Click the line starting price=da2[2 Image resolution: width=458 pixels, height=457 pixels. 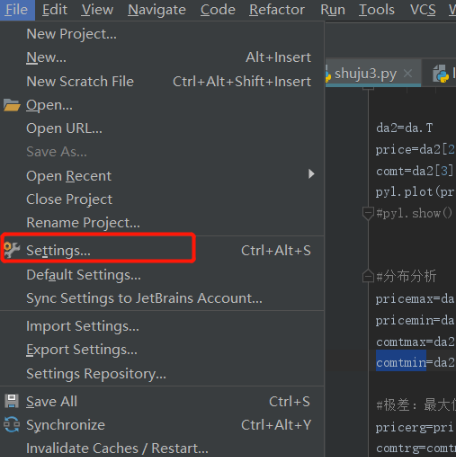point(415,150)
